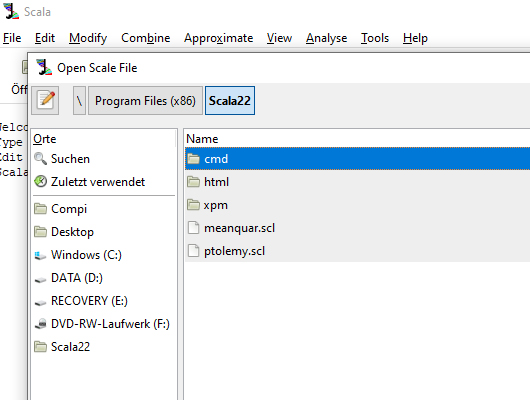Click the disc drive icon beside DVD-RW-Laufwerk
Screen dimensions: 530x400
tap(41, 324)
